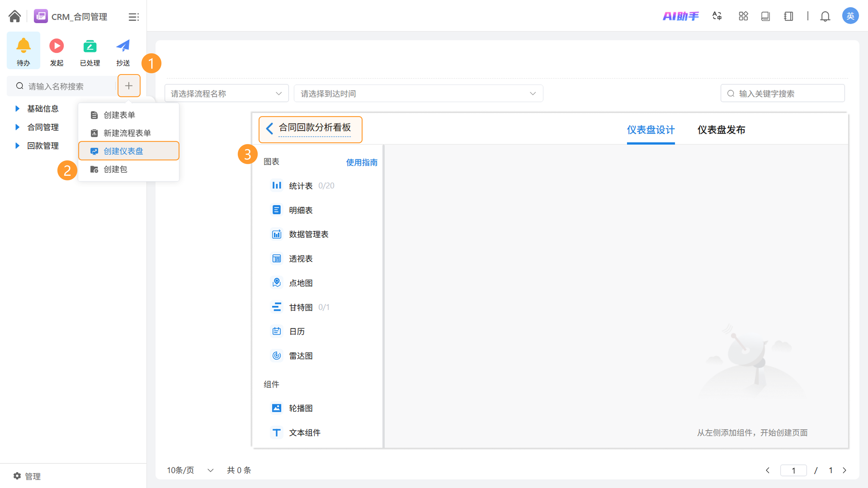Viewport: 868px width, 488px height.
Task: Expand the 回款管理 tree node
Action: tap(18, 145)
